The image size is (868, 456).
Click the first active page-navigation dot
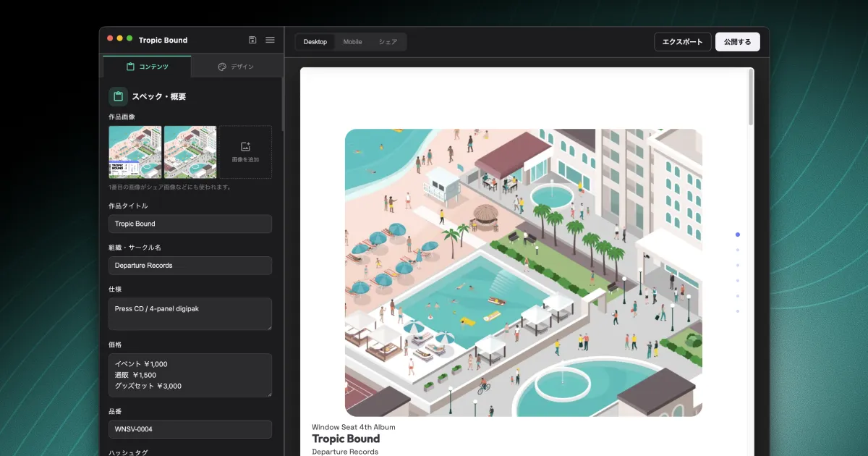(738, 235)
